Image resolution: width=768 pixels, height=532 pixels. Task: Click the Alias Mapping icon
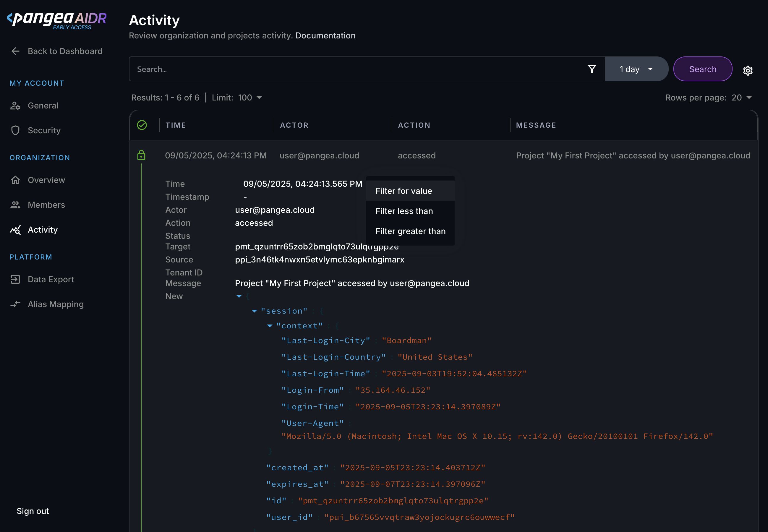tap(15, 304)
